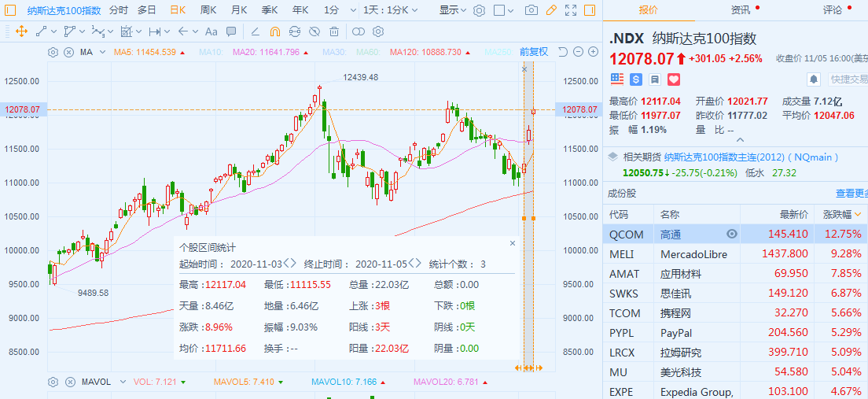
Task: Open drawing toolbar settings gear
Action: pos(379,31)
